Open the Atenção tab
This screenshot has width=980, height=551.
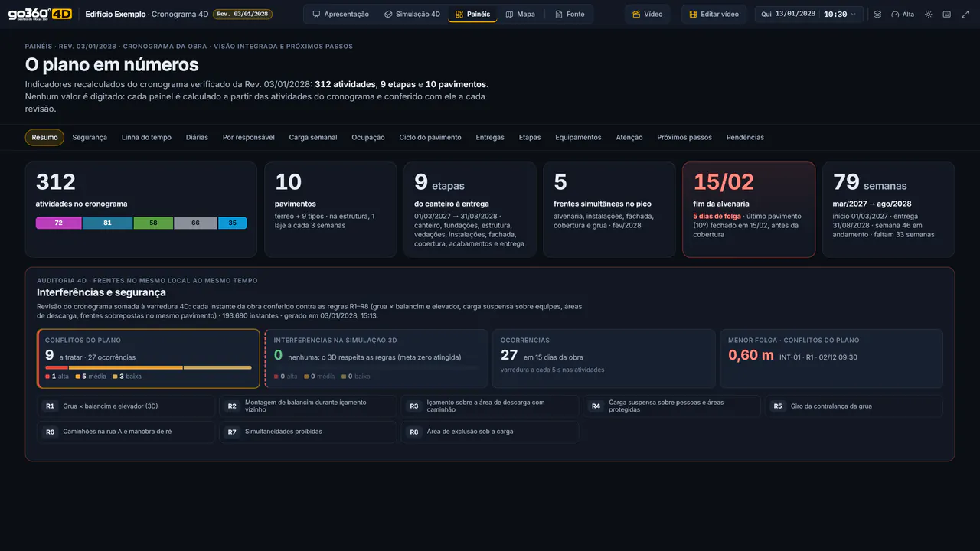point(629,138)
